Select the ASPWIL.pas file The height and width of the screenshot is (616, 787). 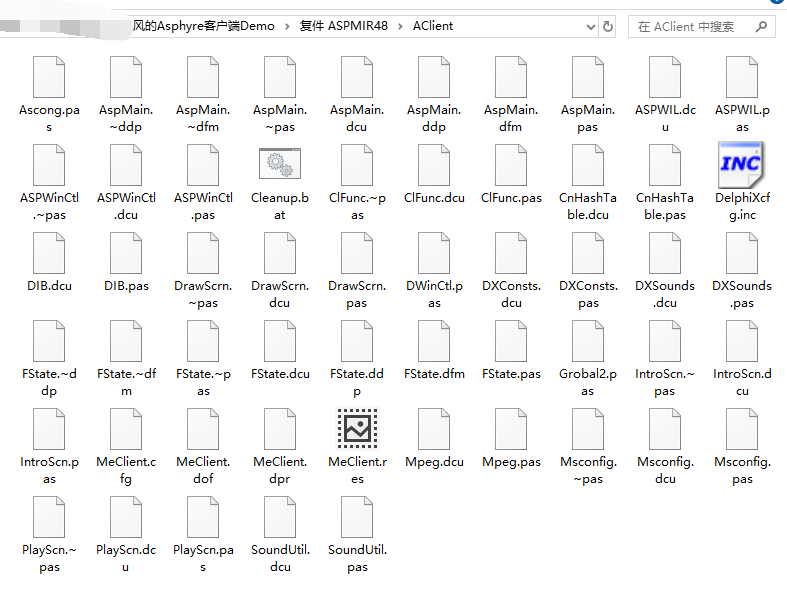[742, 78]
